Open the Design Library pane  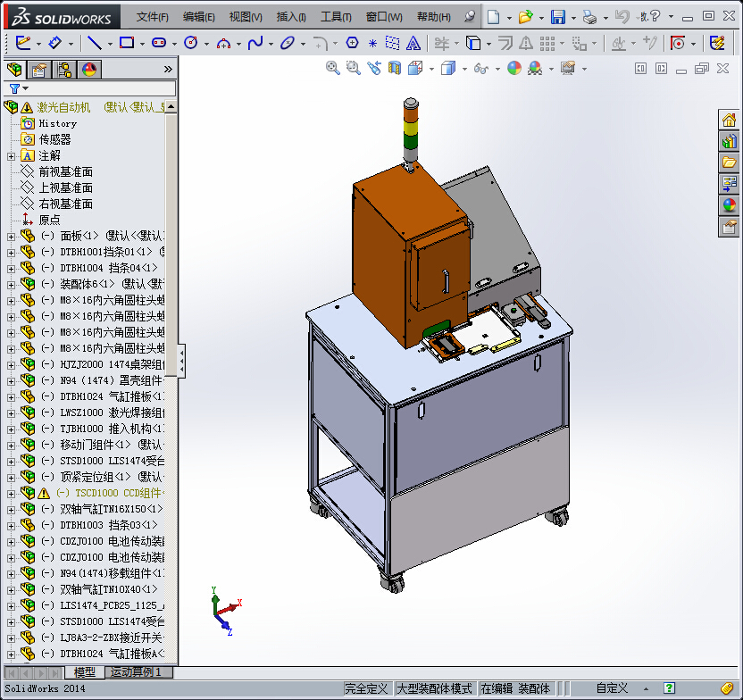pyautogui.click(x=729, y=141)
